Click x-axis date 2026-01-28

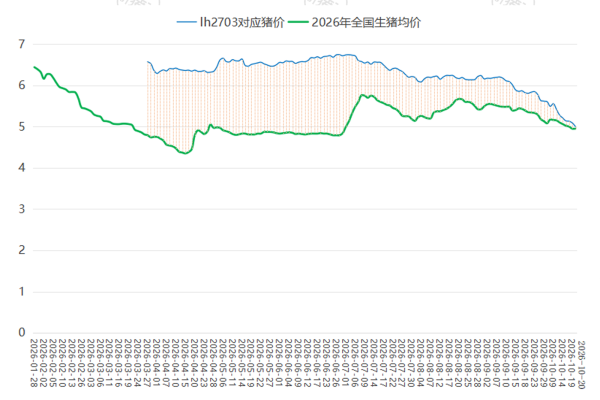tap(34, 363)
